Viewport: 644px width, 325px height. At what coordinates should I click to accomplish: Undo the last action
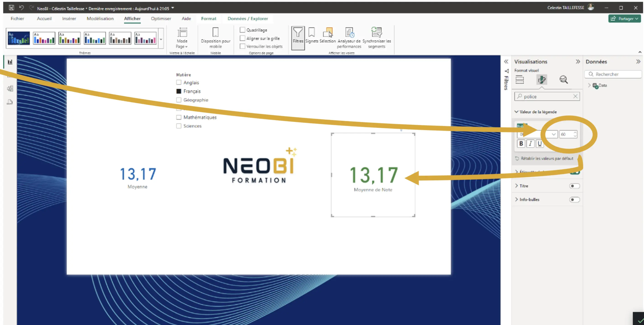tap(21, 8)
